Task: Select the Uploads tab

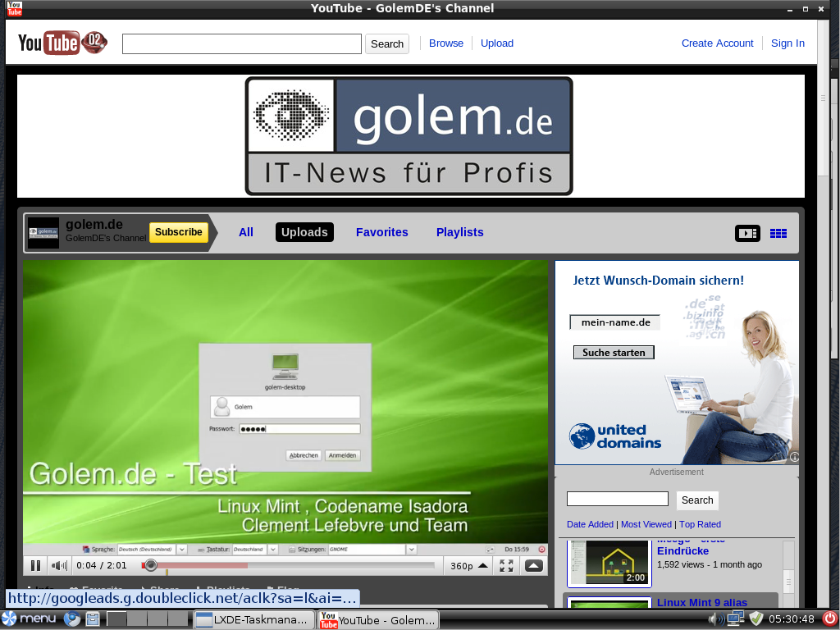Action: (x=304, y=232)
